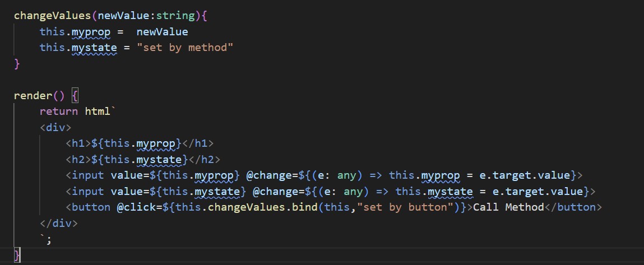Click the "set by method" string literal

185,48
